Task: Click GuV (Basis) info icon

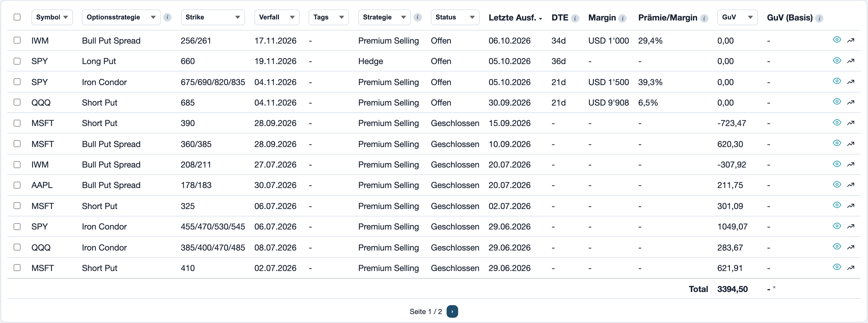Action: [x=819, y=19]
